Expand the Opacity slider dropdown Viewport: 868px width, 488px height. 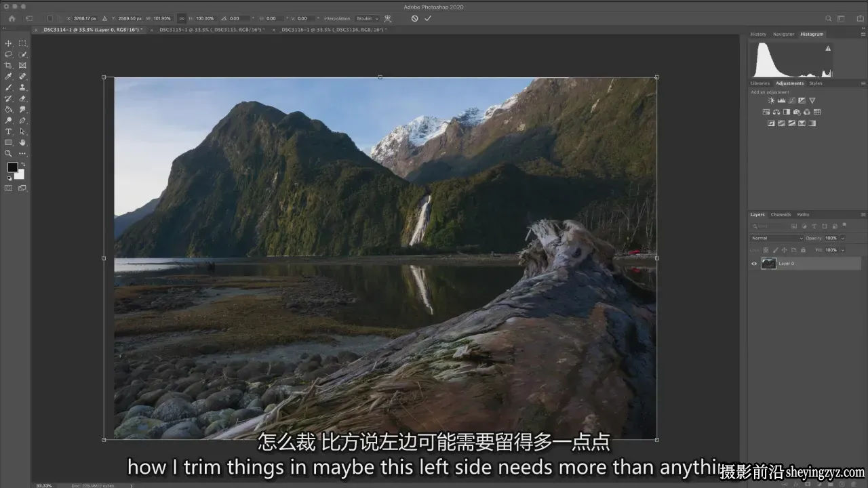(x=843, y=238)
